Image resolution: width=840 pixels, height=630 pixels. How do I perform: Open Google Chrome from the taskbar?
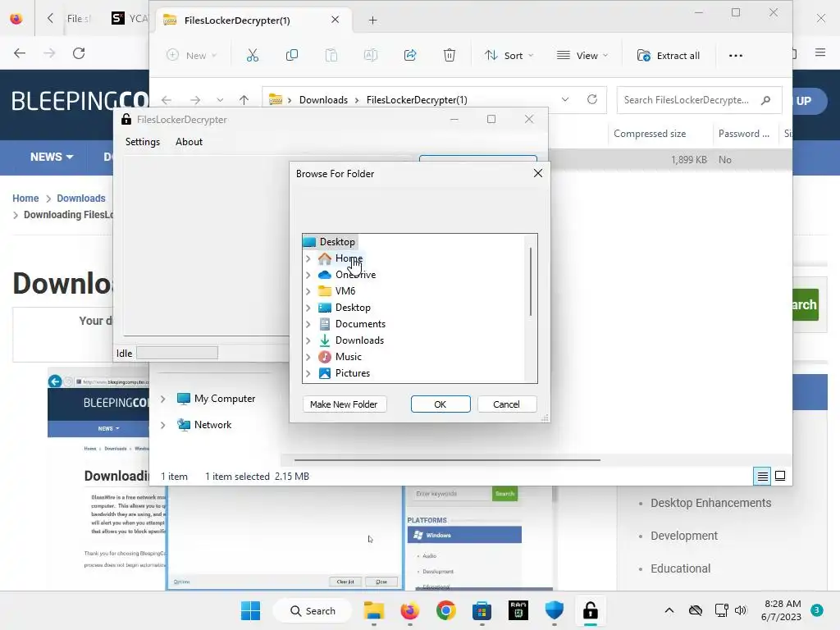point(445,610)
